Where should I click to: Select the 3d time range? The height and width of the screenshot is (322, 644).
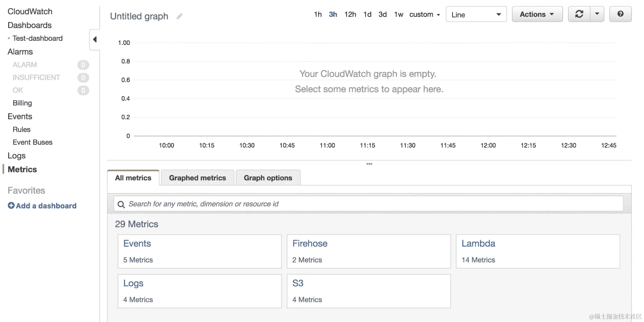click(x=382, y=15)
